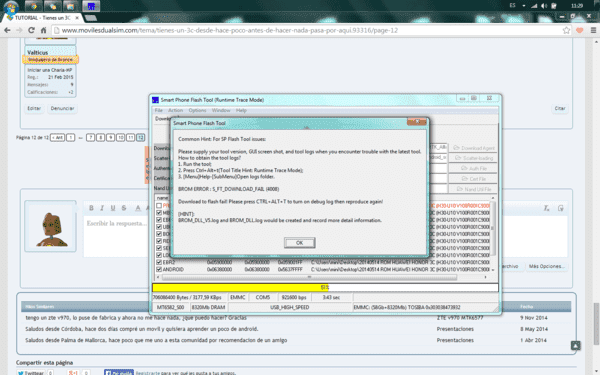Click the Download Agent button

pyautogui.click(x=474, y=148)
